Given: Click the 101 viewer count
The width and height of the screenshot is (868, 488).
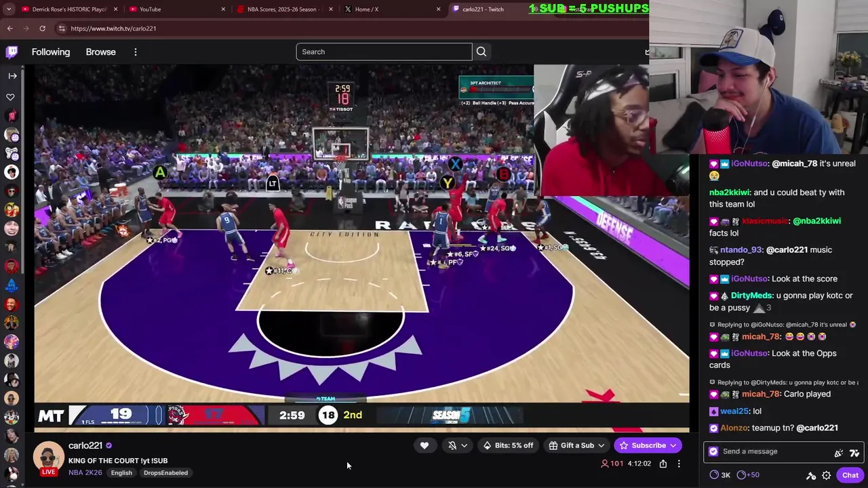Looking at the screenshot, I should point(612,464).
